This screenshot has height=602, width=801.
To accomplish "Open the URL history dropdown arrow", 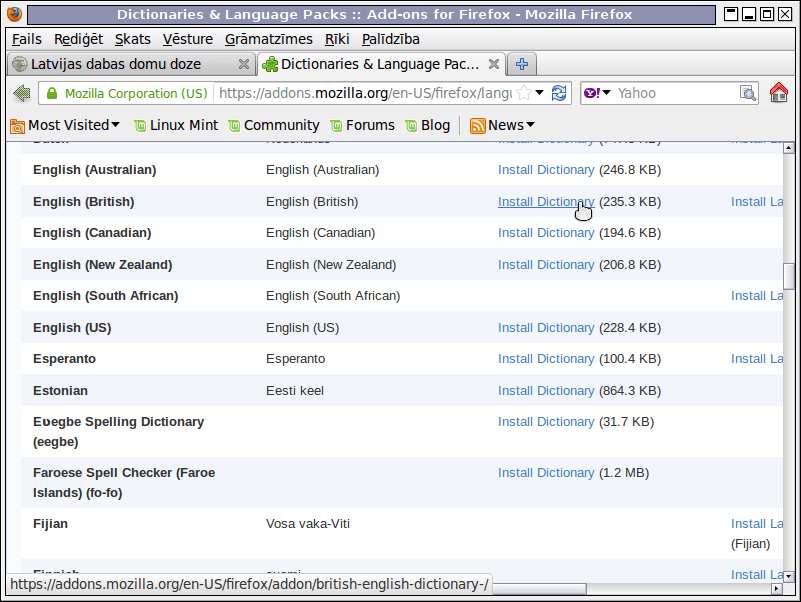I will click(539, 93).
